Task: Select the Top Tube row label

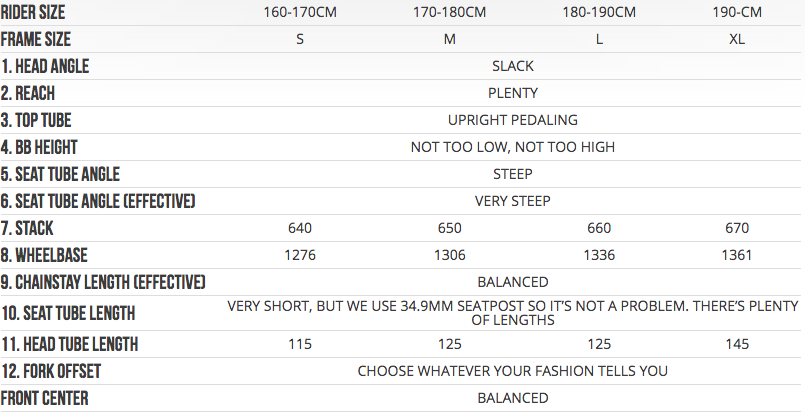Action: coord(37,120)
